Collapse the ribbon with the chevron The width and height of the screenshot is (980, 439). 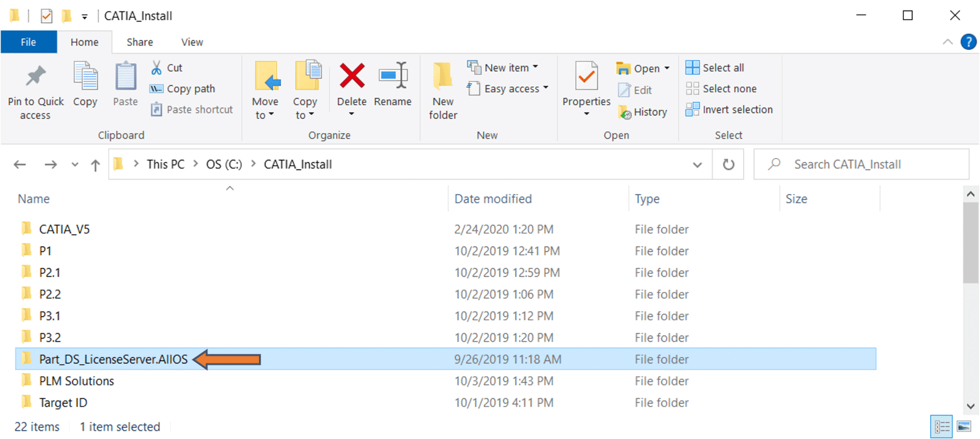pos(947,42)
